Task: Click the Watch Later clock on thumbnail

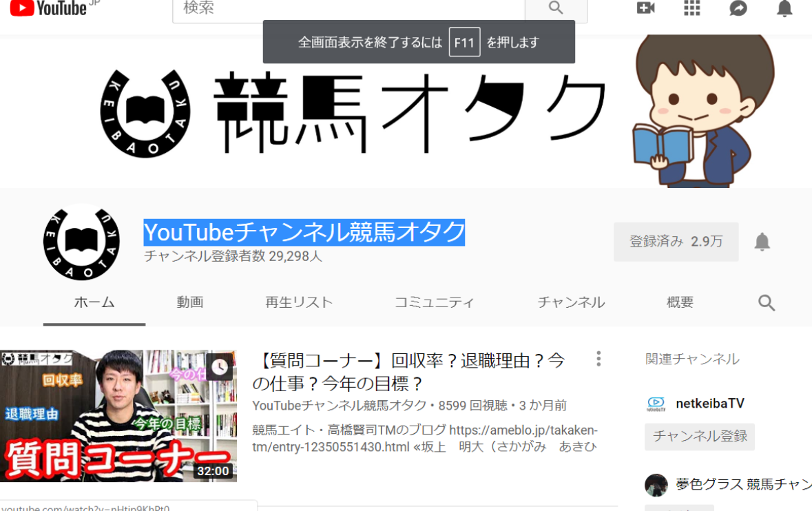Action: [220, 367]
